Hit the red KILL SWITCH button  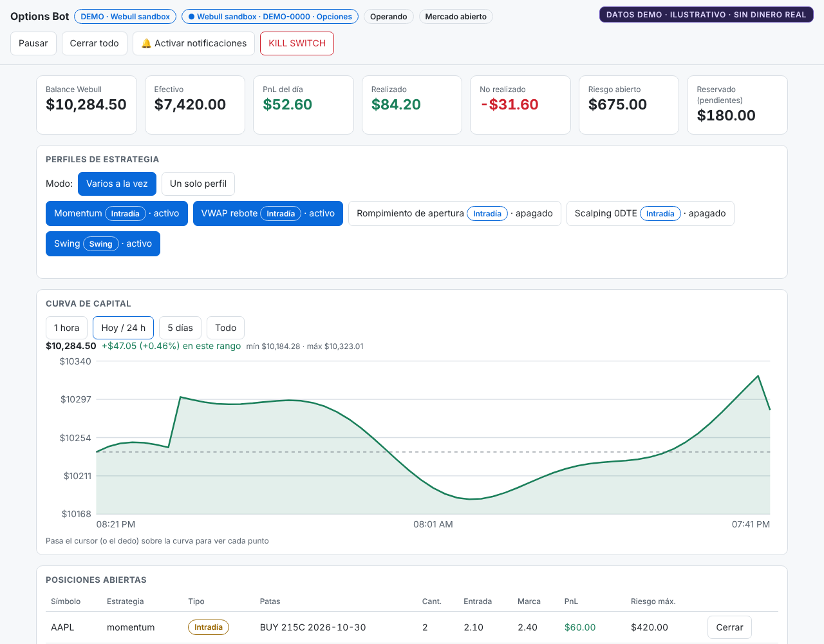pos(297,43)
